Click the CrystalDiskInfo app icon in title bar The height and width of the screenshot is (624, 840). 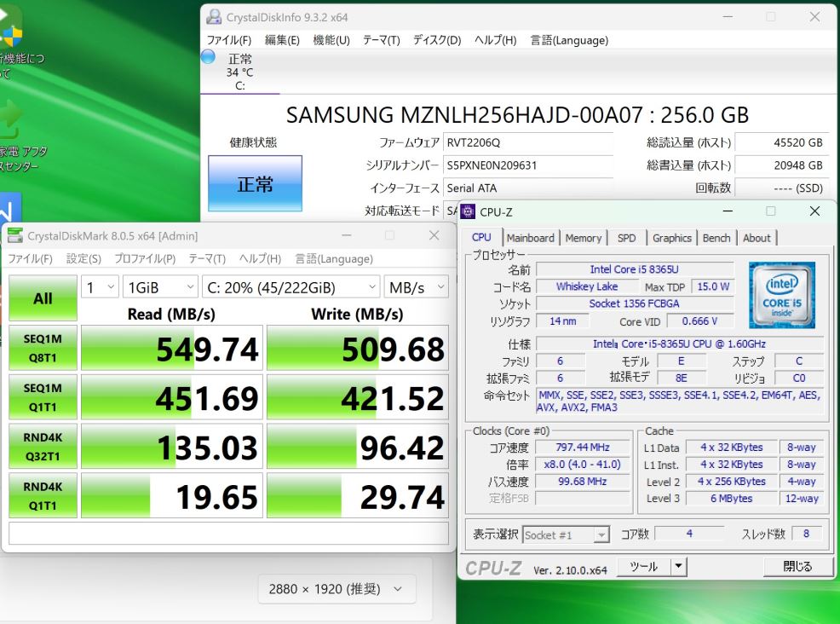coord(214,16)
